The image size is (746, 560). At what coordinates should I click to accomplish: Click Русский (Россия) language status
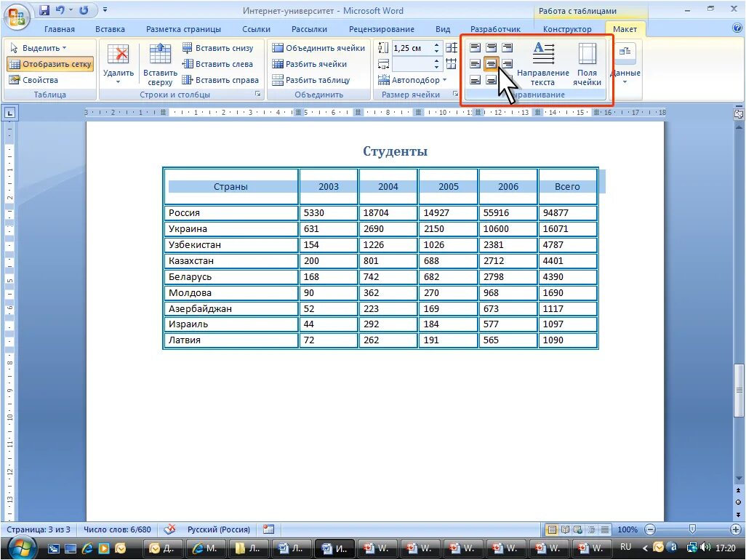coord(218,529)
